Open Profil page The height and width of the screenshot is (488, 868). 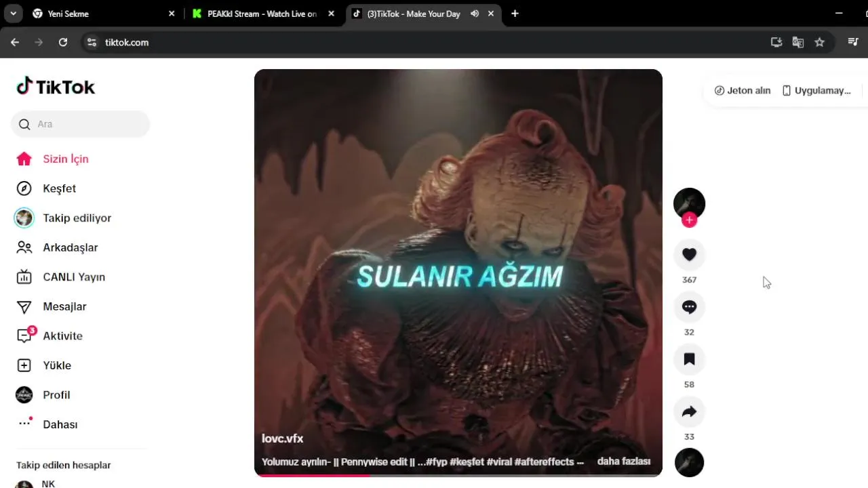(x=43, y=394)
